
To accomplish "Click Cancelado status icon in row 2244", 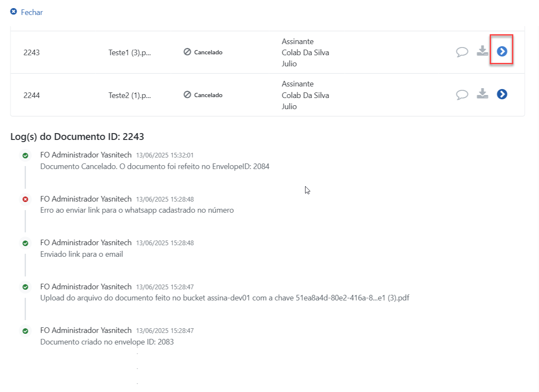I will [187, 95].
